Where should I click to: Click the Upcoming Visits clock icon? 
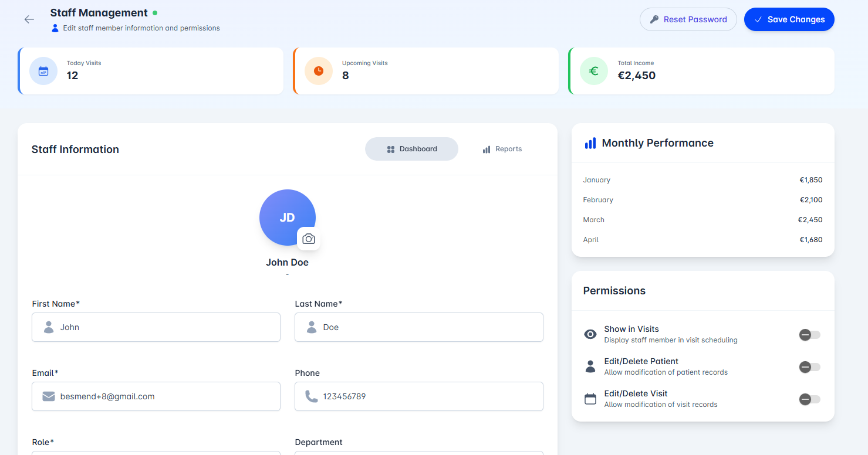tap(319, 71)
